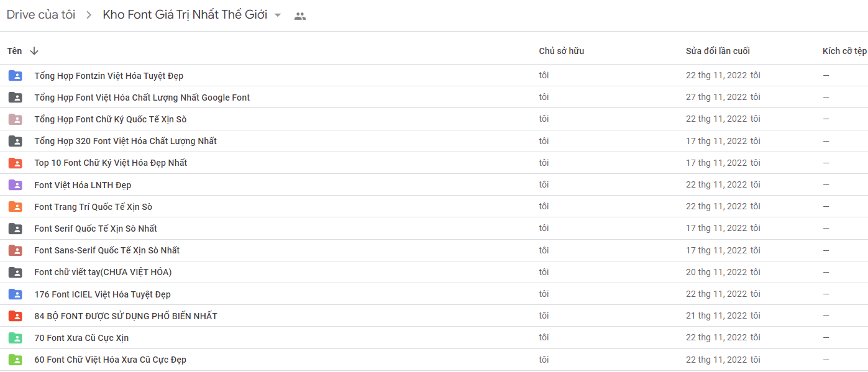Click the red folder icon for 84 BỘ FONT
Image resolution: width=868 pixels, height=372 pixels.
click(x=15, y=316)
